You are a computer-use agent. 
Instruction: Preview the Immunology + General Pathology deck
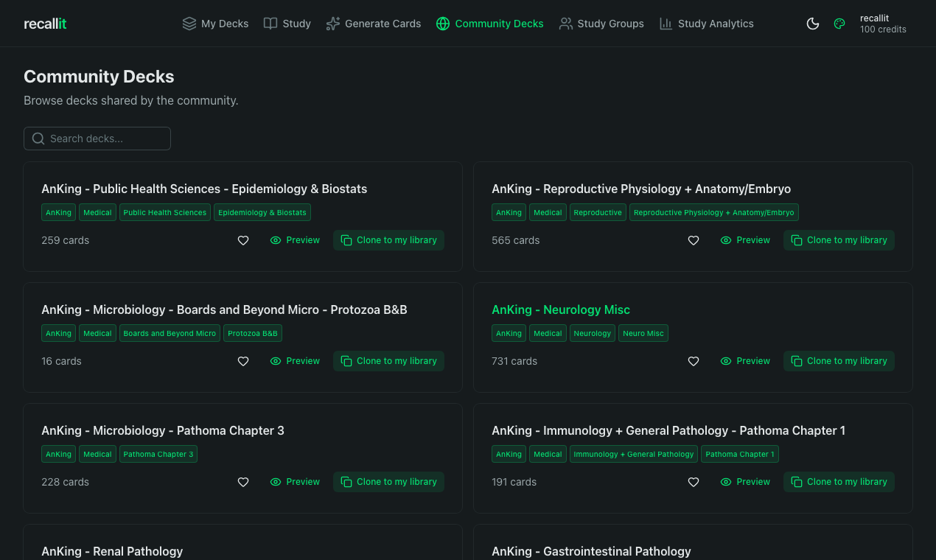tap(745, 482)
